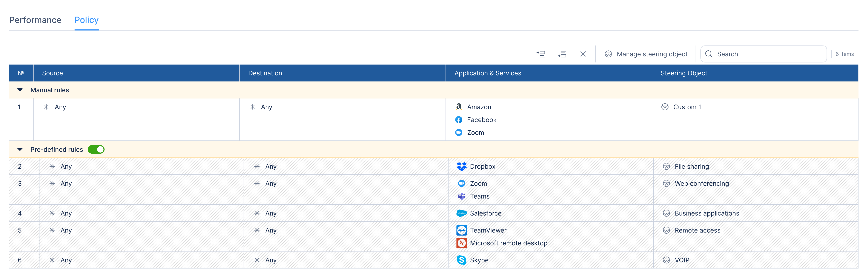Click the Microsoft remote desktop text
Viewport: 868px width, 278px height.
click(x=508, y=243)
